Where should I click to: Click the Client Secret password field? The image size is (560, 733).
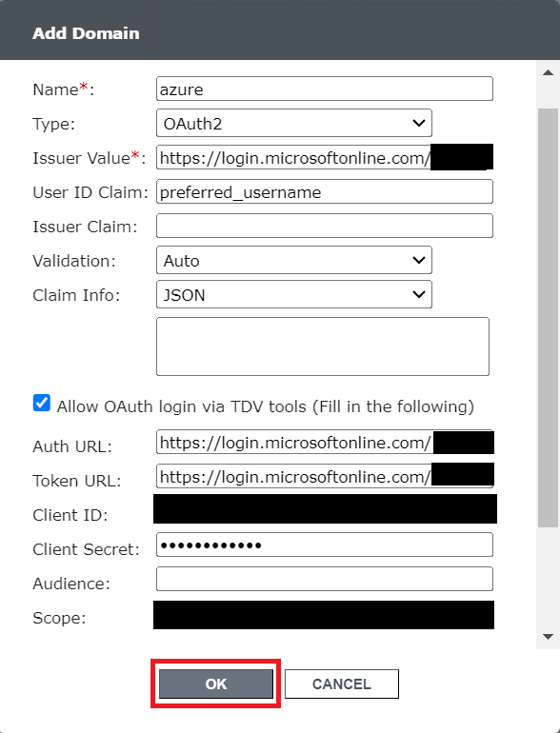tap(324, 545)
